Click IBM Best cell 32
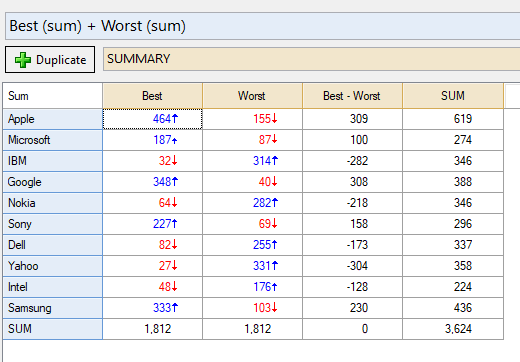 pos(152,161)
